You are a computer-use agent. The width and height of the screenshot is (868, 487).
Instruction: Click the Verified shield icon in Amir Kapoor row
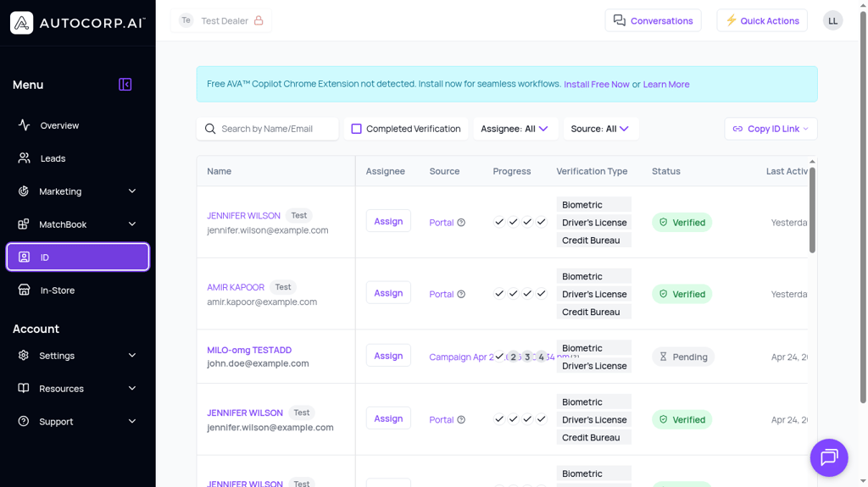pyautogui.click(x=663, y=294)
